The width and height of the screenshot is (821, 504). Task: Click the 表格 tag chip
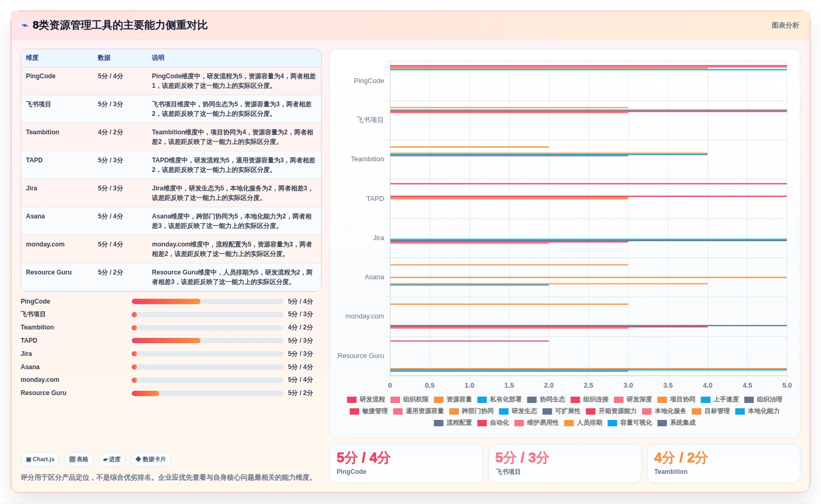tap(79, 459)
